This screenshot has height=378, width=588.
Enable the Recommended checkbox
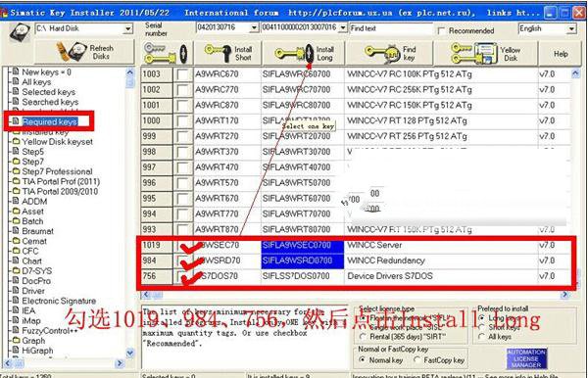tap(442, 30)
